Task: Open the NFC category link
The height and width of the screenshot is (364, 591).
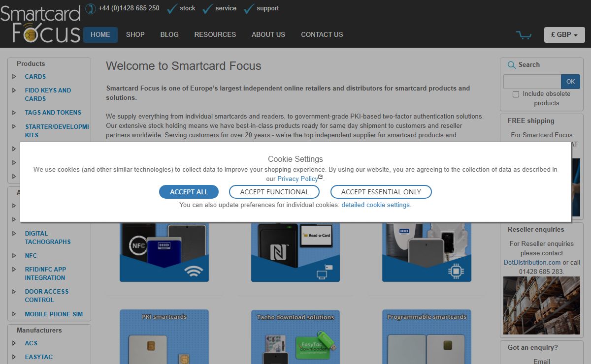Action: [x=31, y=256]
